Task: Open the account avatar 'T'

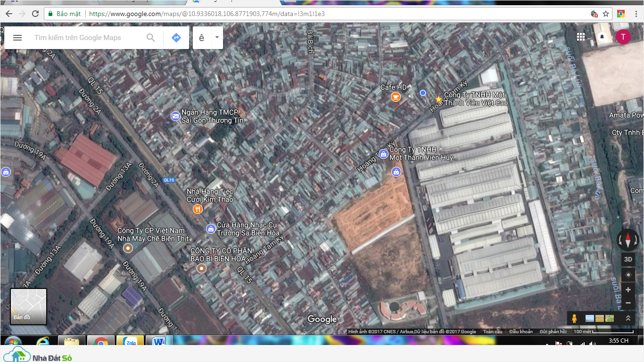Action: [623, 37]
